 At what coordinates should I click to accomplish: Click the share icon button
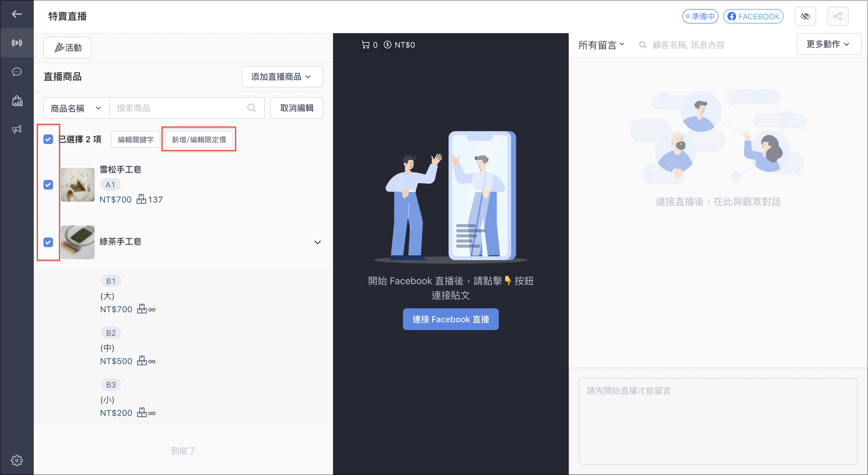[837, 16]
